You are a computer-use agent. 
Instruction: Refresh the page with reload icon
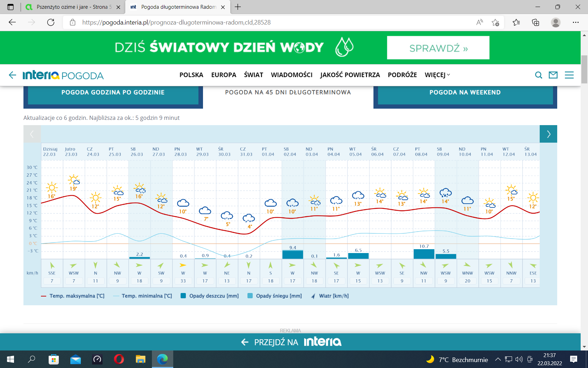pyautogui.click(x=51, y=22)
